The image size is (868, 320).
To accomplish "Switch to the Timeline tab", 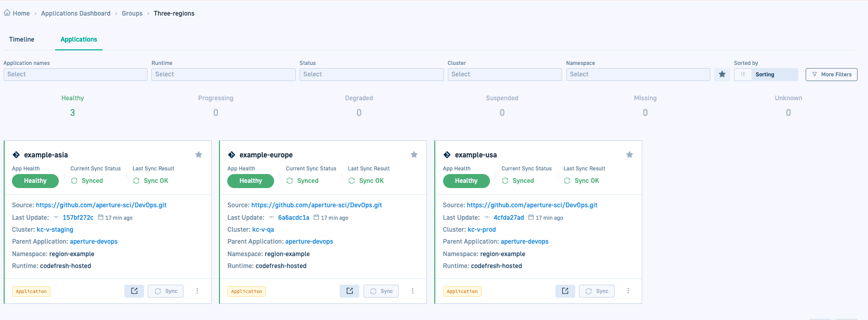I will click(x=22, y=39).
